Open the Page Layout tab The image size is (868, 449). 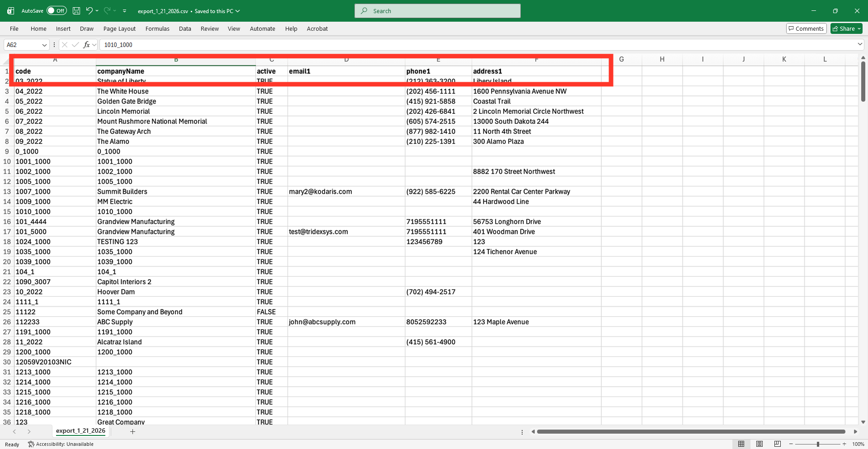[119, 28]
